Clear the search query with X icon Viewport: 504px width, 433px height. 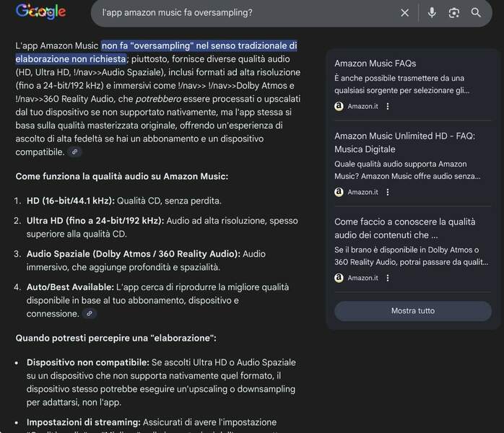tap(404, 13)
